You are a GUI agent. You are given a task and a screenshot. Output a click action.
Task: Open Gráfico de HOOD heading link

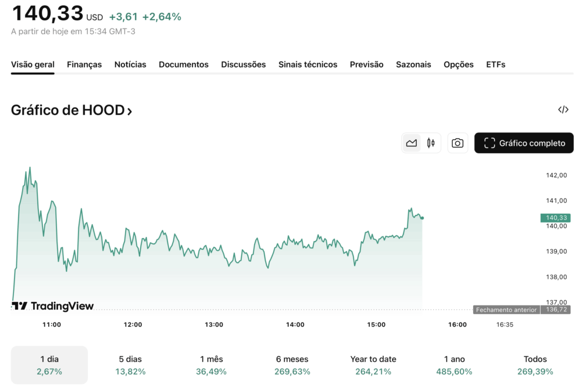(72, 110)
